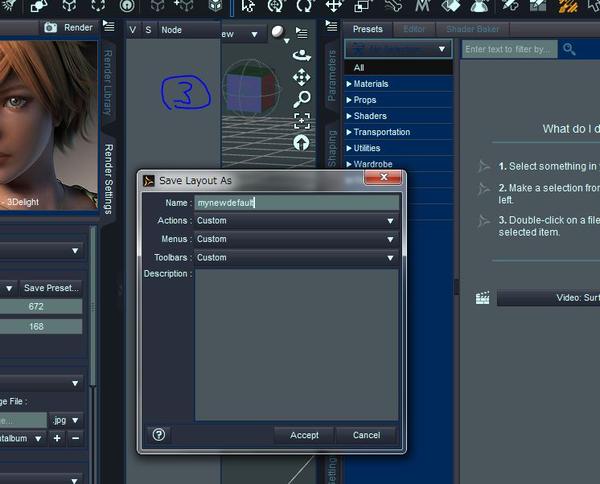Open dropdown left of Save Preset
The image size is (600, 484).
pyautogui.click(x=9, y=288)
